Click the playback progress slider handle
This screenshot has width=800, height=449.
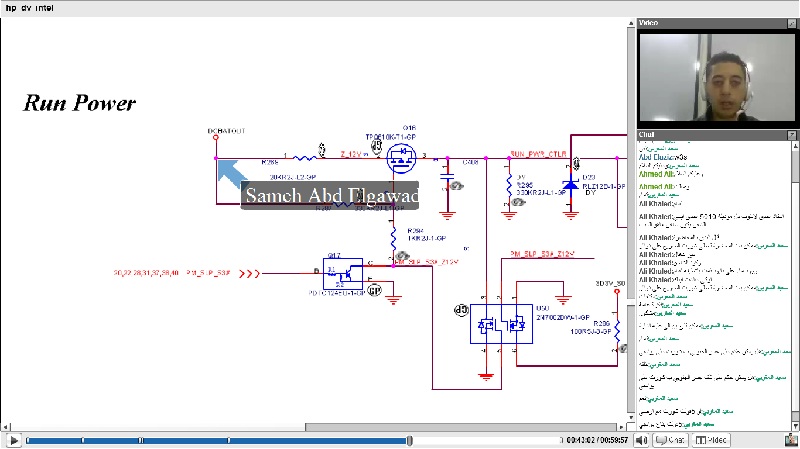click(409, 440)
